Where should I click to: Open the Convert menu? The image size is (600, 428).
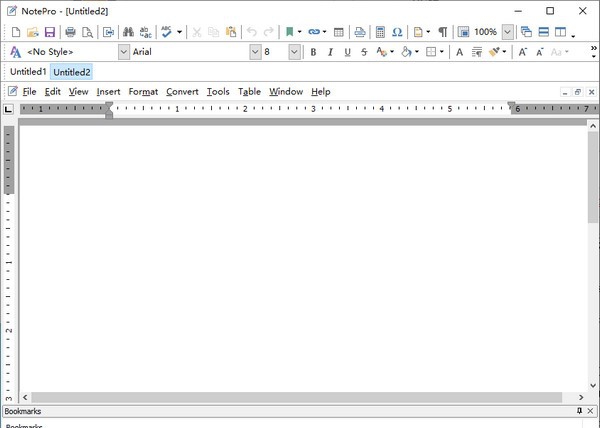click(x=182, y=92)
